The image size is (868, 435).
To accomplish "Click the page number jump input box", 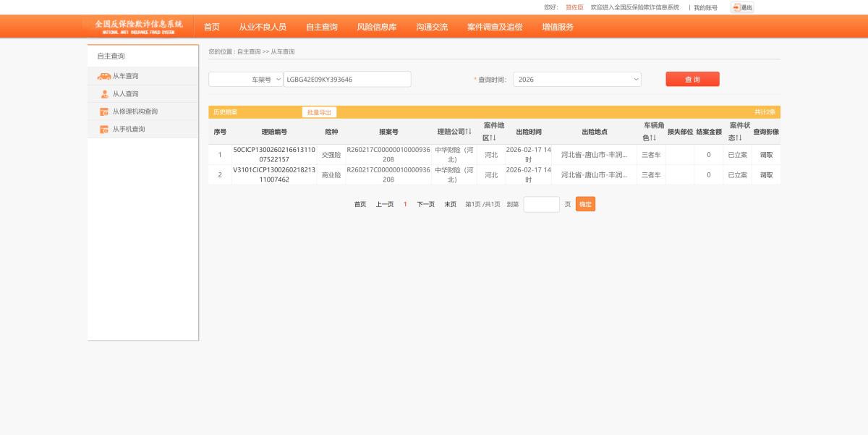I will point(542,205).
